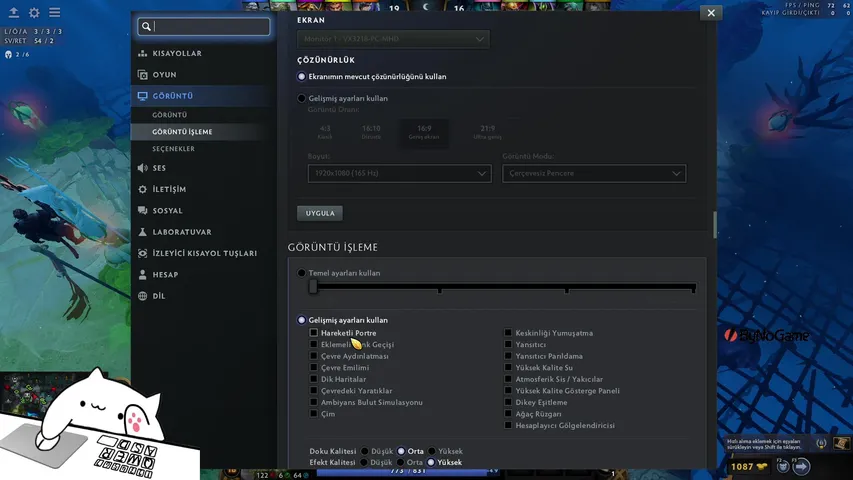Select Temel ayarları kullan radio
Screen dimensions: 853x480
point(301,273)
